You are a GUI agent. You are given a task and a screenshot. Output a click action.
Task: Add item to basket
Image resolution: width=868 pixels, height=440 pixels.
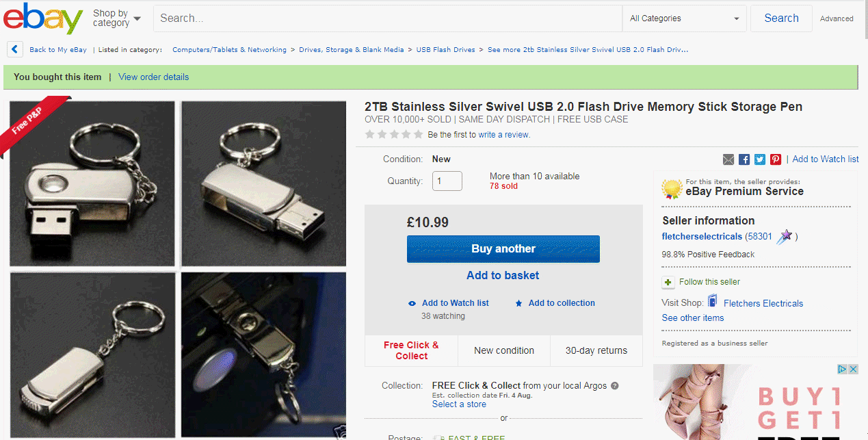click(503, 276)
